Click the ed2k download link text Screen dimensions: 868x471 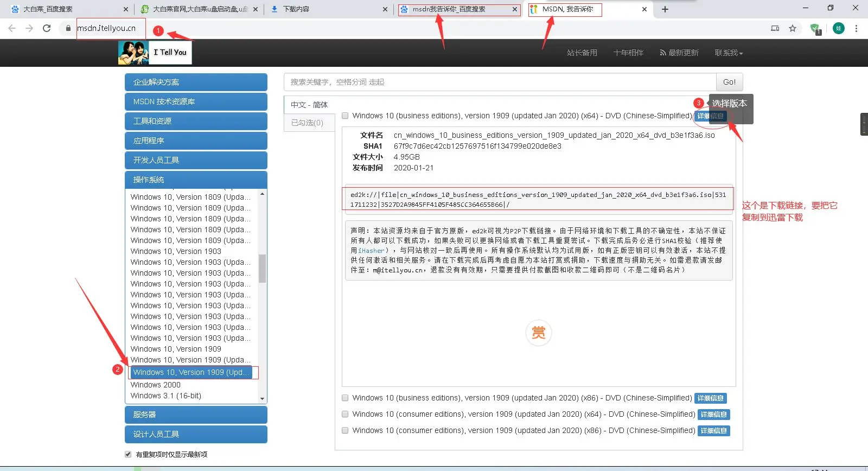pos(538,200)
